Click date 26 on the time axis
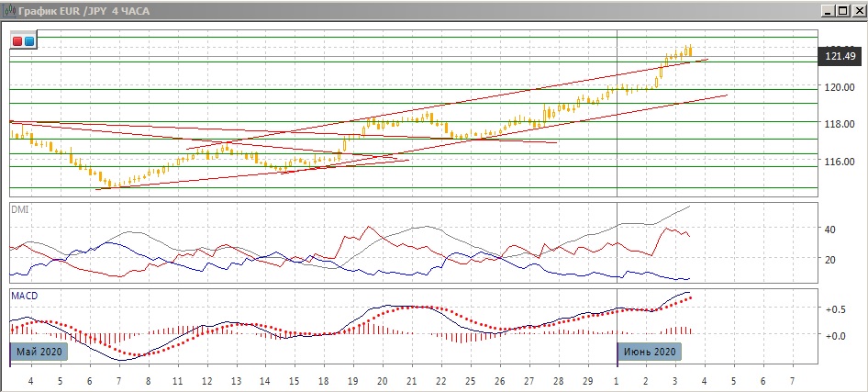This screenshot has width=868, height=392. coord(500,382)
